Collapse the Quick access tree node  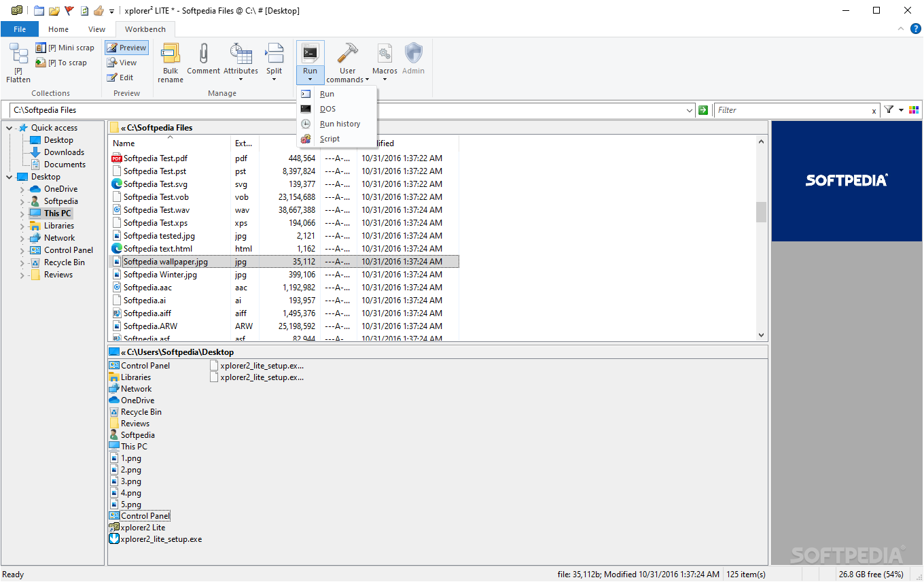tap(9, 128)
